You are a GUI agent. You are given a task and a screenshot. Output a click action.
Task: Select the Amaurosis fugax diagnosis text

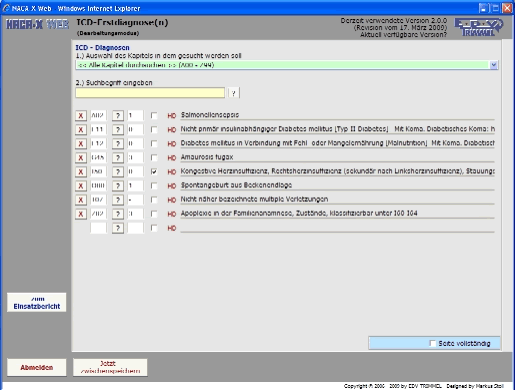coord(207,157)
